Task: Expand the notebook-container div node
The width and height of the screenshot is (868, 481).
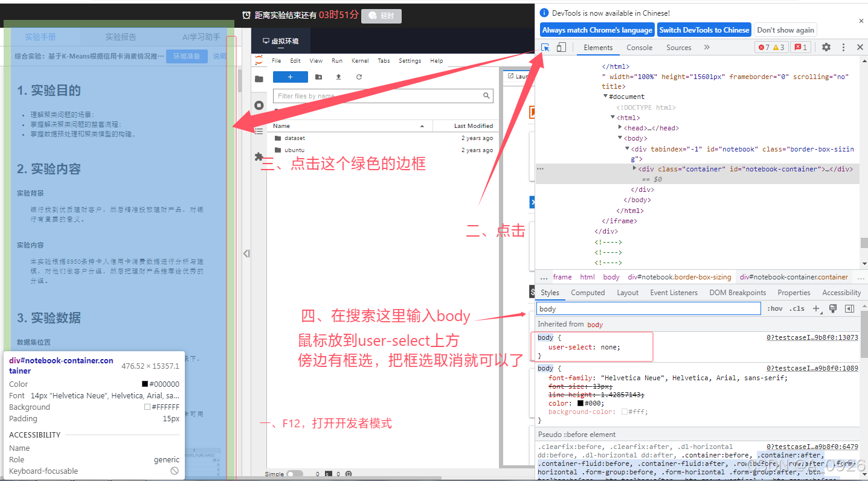Action: click(635, 169)
